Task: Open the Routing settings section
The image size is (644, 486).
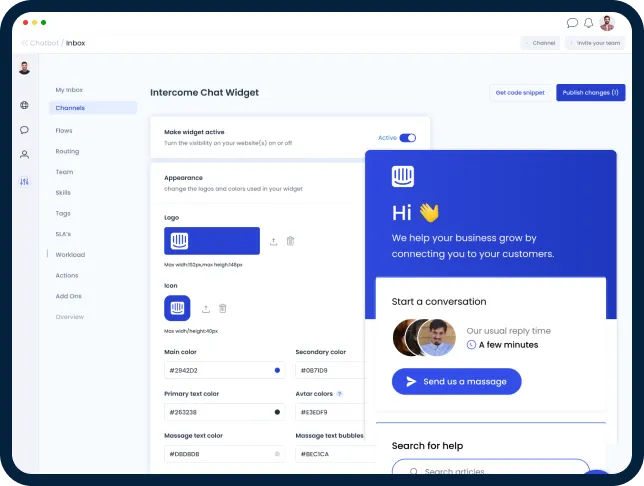Action: click(x=67, y=152)
